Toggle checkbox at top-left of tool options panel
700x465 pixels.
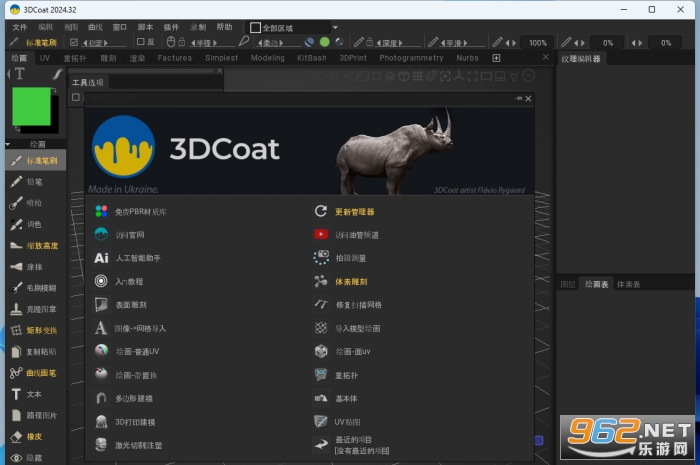coord(76,97)
